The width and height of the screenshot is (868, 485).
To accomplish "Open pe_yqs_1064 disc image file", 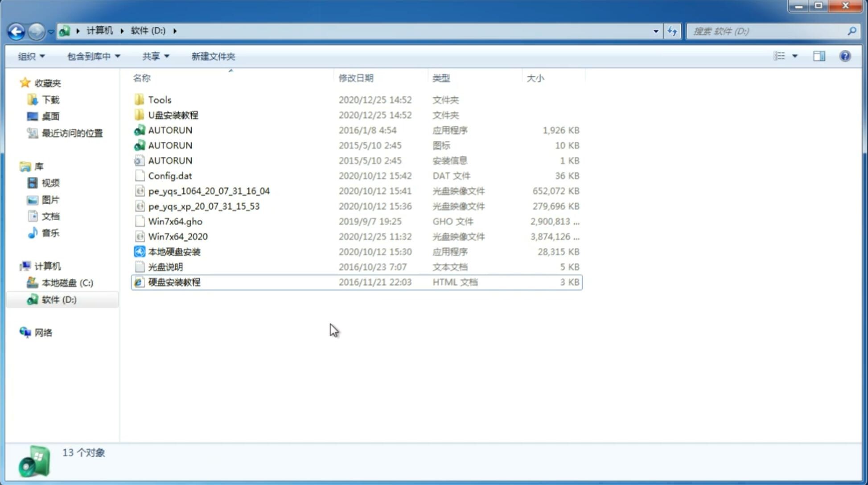I will pyautogui.click(x=209, y=191).
